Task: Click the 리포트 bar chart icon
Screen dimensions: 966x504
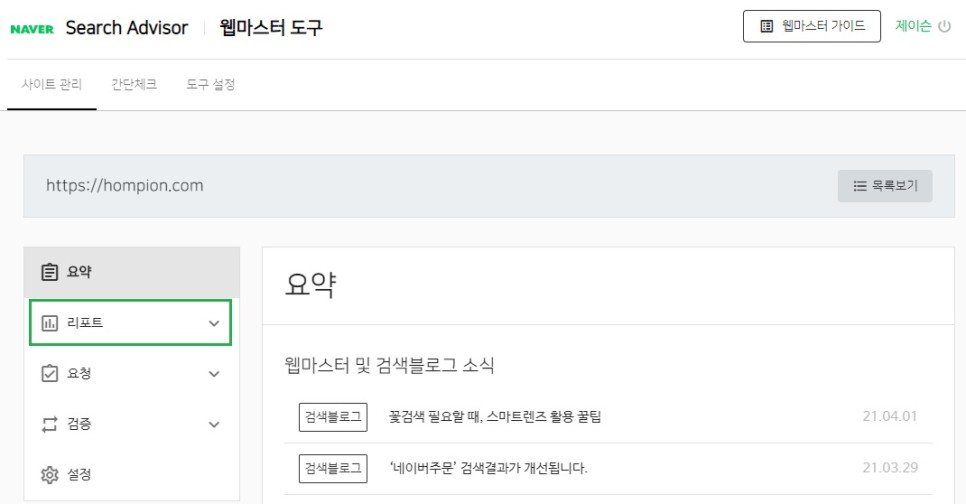Action: [49, 323]
